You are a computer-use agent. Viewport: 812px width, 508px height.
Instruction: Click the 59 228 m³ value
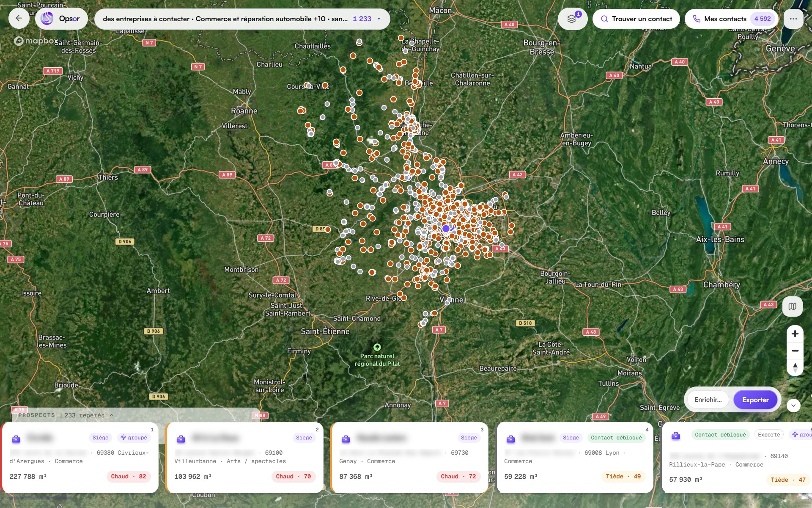[521, 477]
